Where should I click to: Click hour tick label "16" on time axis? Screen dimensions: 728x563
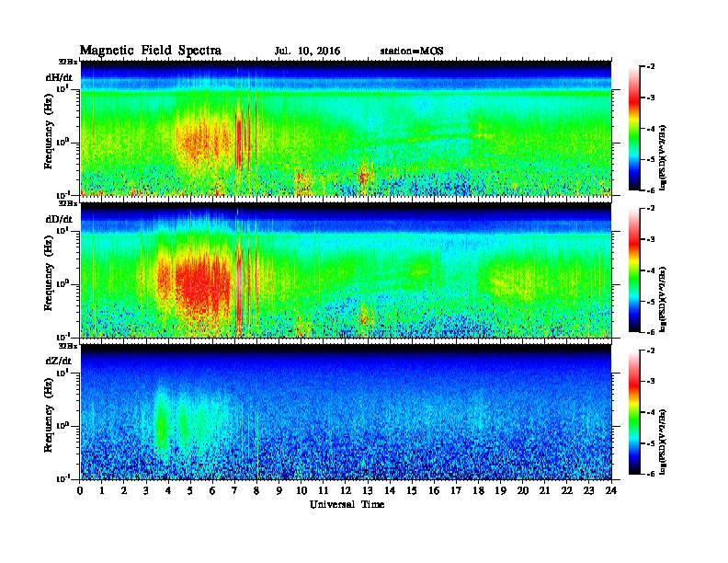pyautogui.click(x=434, y=490)
